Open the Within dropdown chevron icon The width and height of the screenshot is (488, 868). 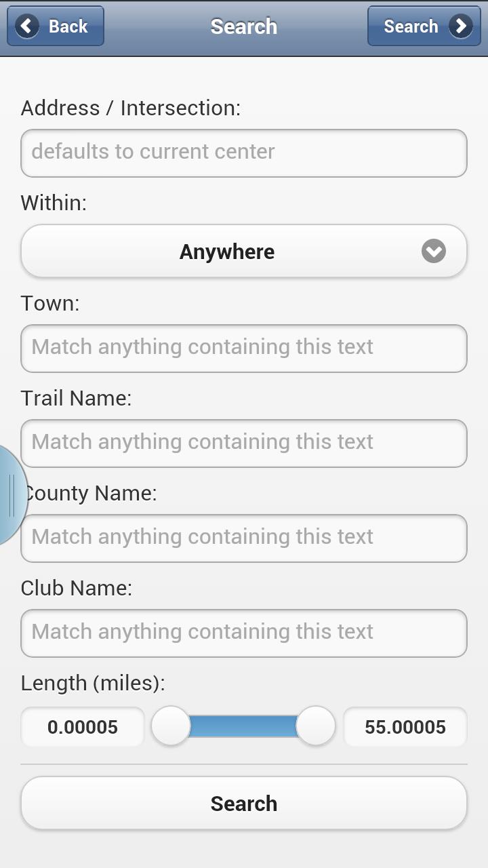pos(434,252)
